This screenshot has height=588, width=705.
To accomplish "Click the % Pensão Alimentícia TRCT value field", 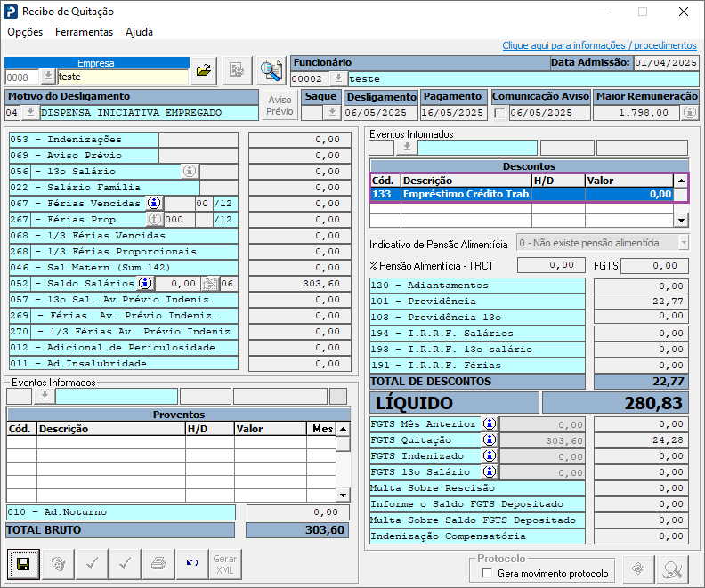I will tap(551, 265).
